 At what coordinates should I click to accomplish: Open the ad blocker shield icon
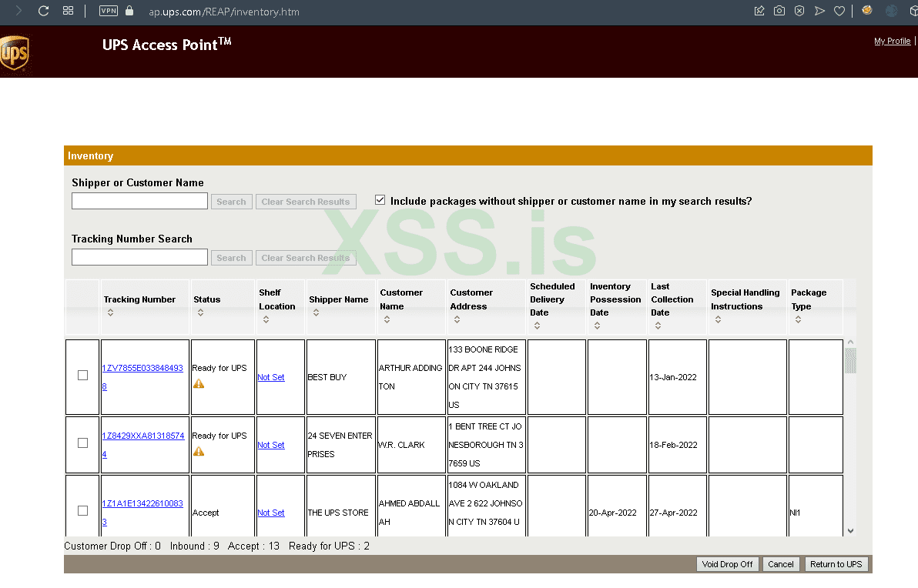(799, 11)
